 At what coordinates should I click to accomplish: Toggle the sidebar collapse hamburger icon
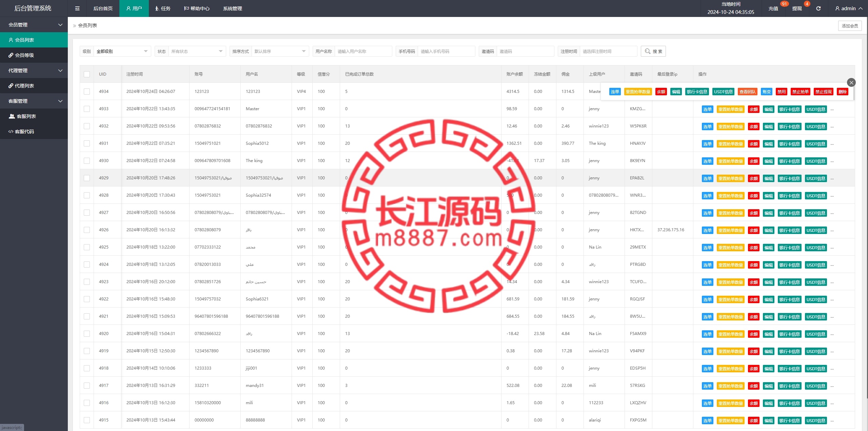77,8
